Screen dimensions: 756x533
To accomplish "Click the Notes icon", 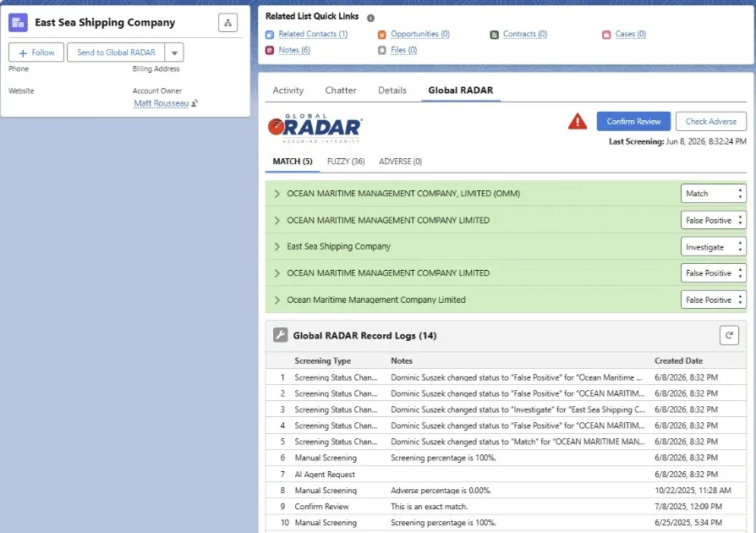I will click(270, 50).
